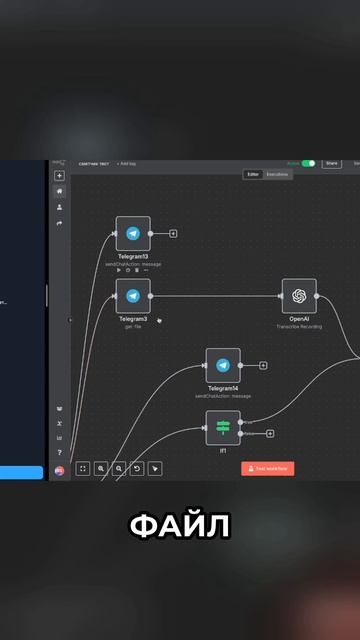Click the If1 node true output connector
Viewport: 360px width, 640px height.
240,422
